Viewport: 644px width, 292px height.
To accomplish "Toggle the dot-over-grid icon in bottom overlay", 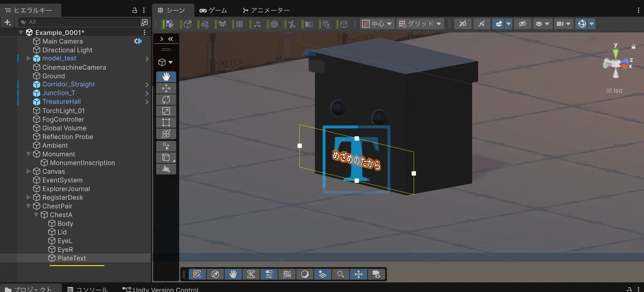I will [x=323, y=274].
